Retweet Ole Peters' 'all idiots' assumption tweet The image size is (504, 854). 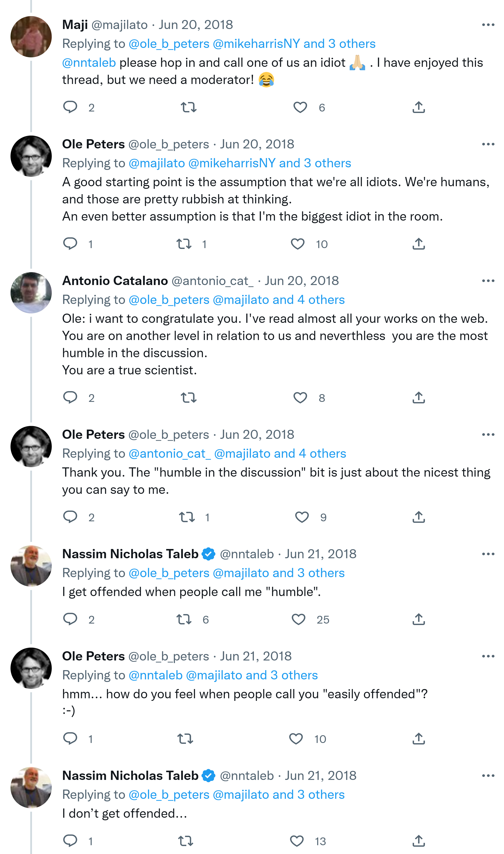point(184,244)
